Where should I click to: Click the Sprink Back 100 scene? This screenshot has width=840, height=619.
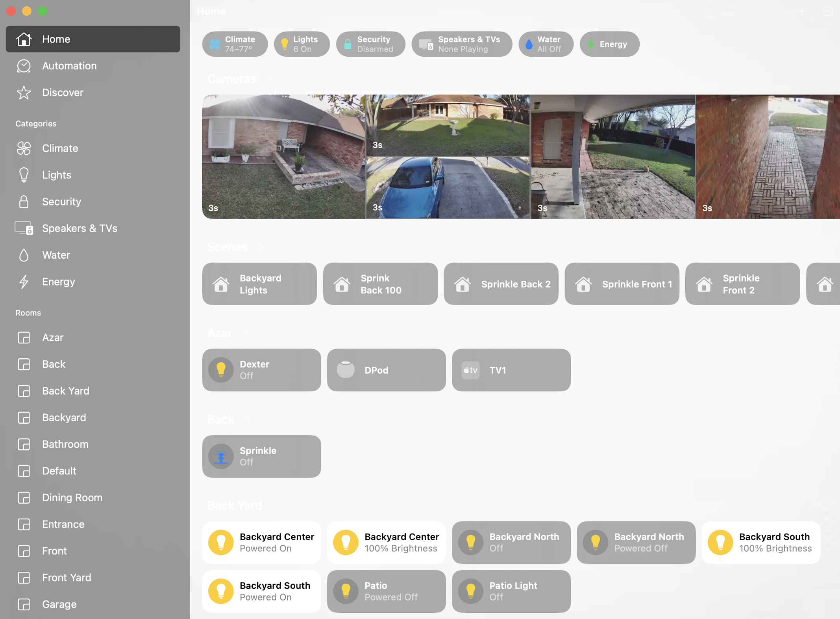click(380, 284)
